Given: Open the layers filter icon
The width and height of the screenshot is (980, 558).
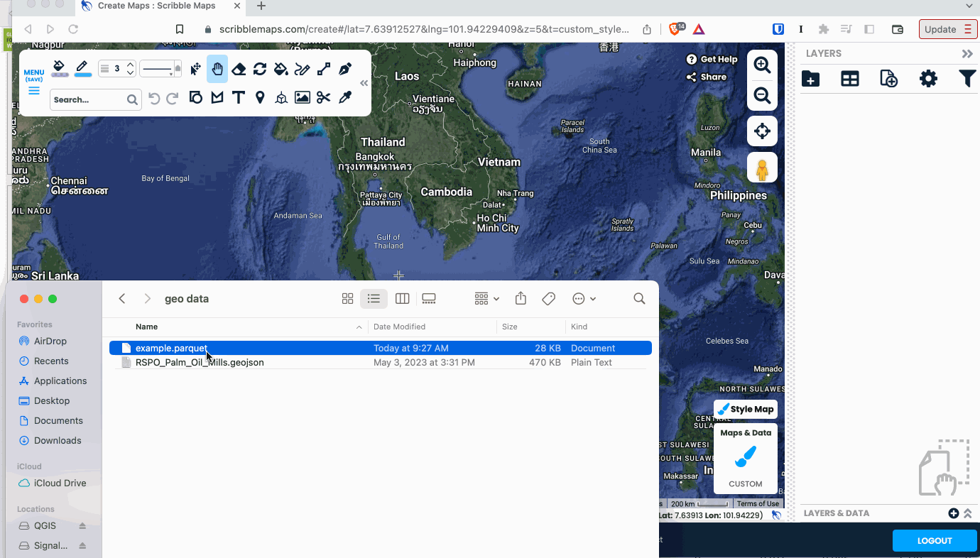Looking at the screenshot, I should (967, 79).
